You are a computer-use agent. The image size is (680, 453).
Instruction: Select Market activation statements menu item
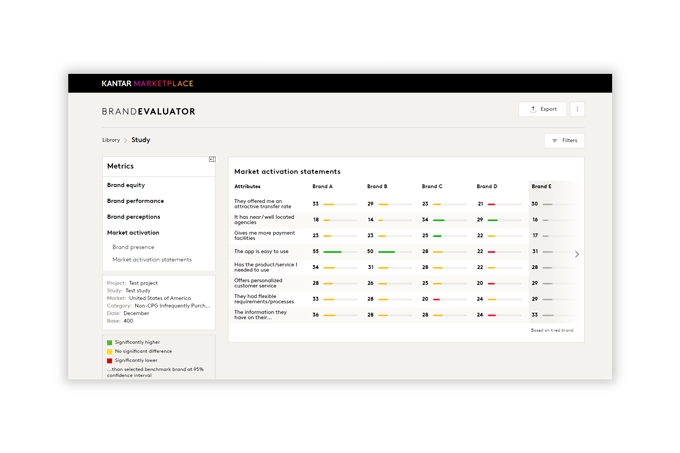(x=152, y=259)
